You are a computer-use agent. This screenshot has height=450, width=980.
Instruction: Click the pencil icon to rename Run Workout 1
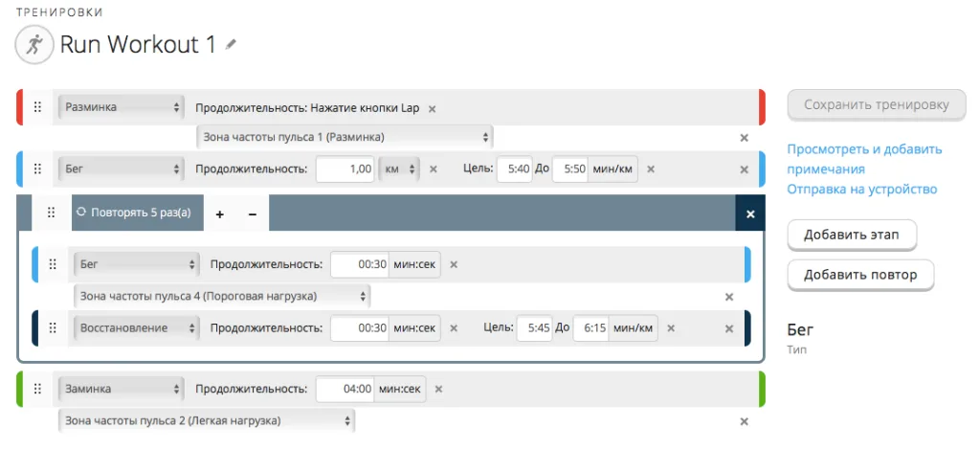232,44
